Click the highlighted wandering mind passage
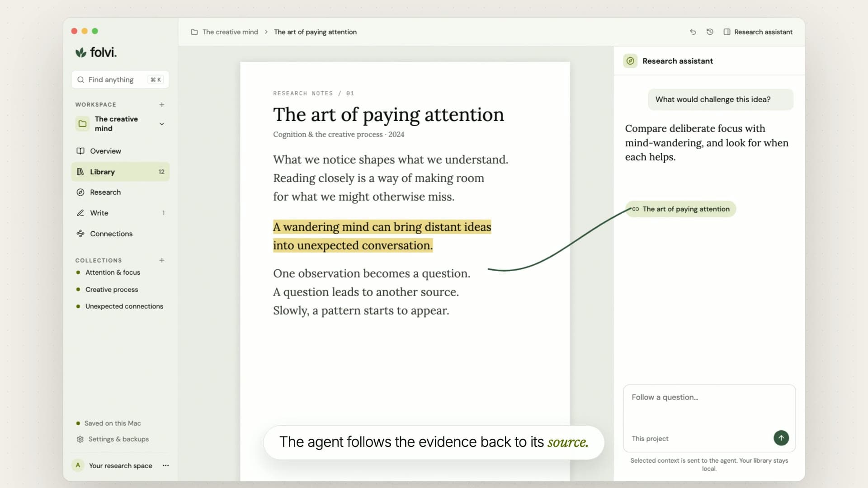This screenshot has width=868, height=488. point(382,236)
